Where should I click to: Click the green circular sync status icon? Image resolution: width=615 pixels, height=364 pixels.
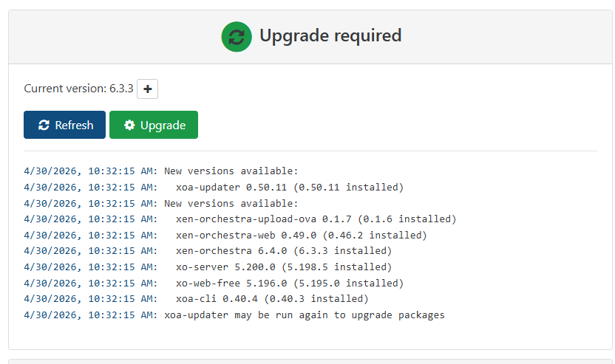[237, 37]
